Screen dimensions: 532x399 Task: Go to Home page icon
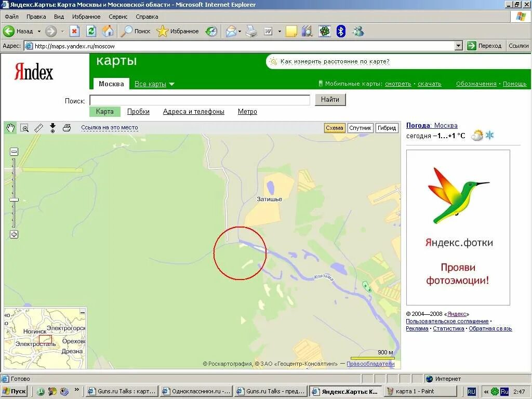pos(108,31)
